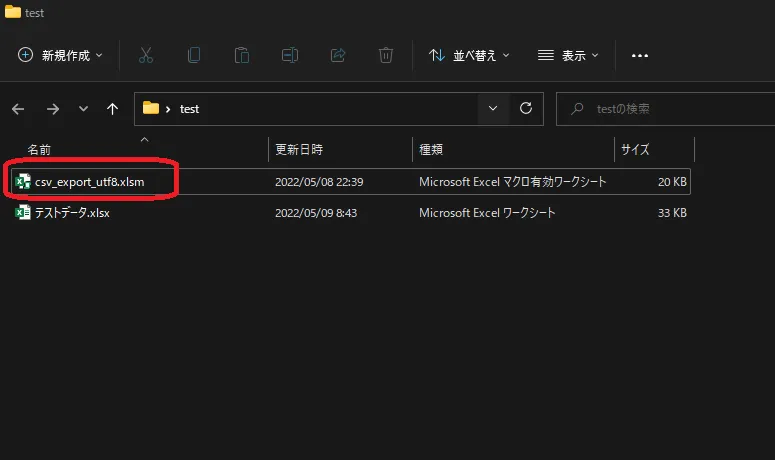Viewport: 775px width, 460px height.
Task: Click the testの検索 search box
Action: pyautogui.click(x=660, y=108)
